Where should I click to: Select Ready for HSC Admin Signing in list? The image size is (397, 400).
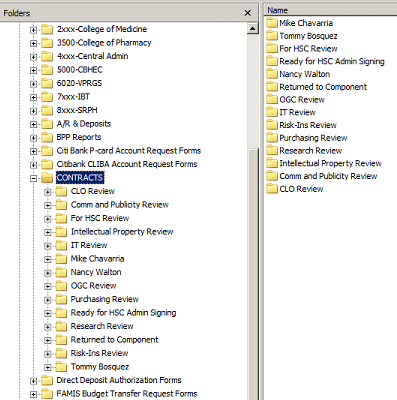click(x=332, y=61)
